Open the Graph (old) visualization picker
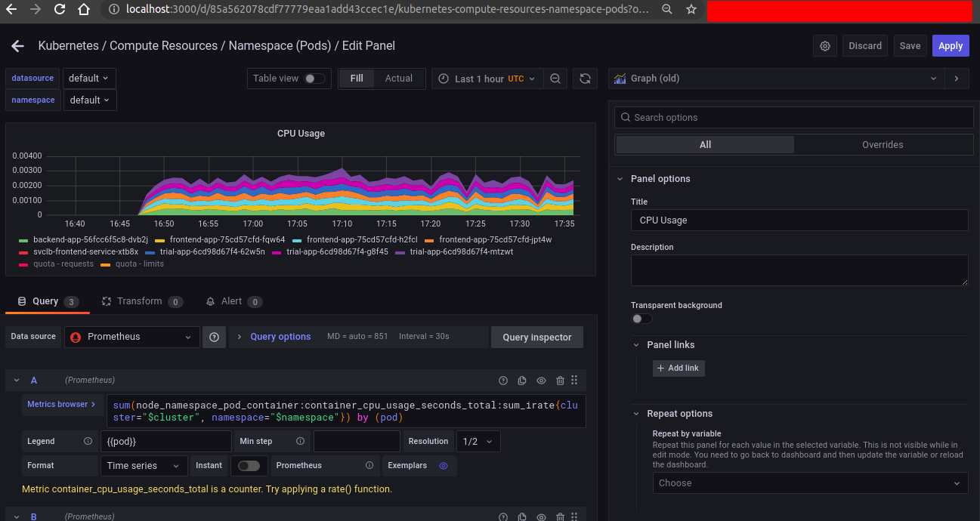The height and width of the screenshot is (521, 980). (777, 79)
